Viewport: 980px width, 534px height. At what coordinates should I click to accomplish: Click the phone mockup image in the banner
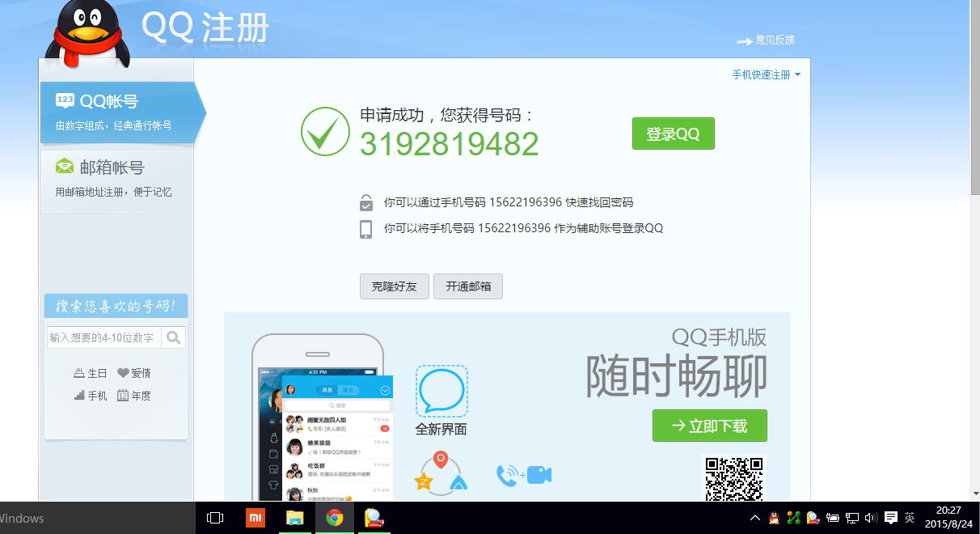[322, 417]
